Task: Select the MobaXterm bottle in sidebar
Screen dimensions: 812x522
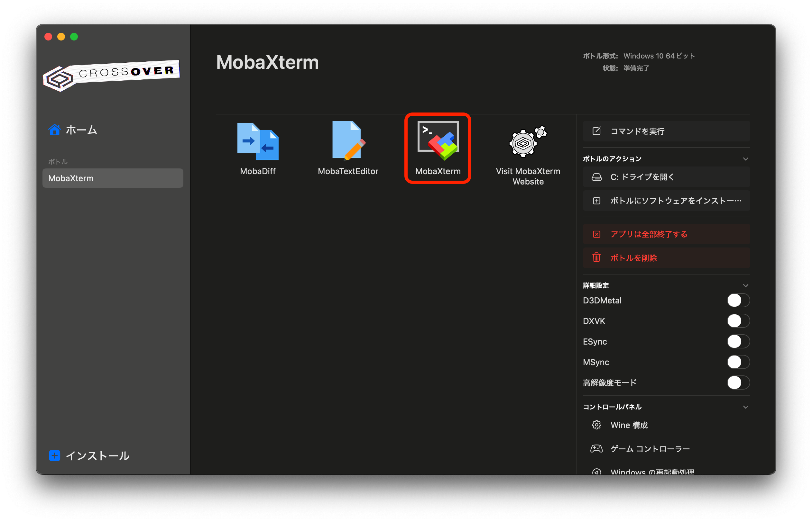Action: click(x=112, y=178)
